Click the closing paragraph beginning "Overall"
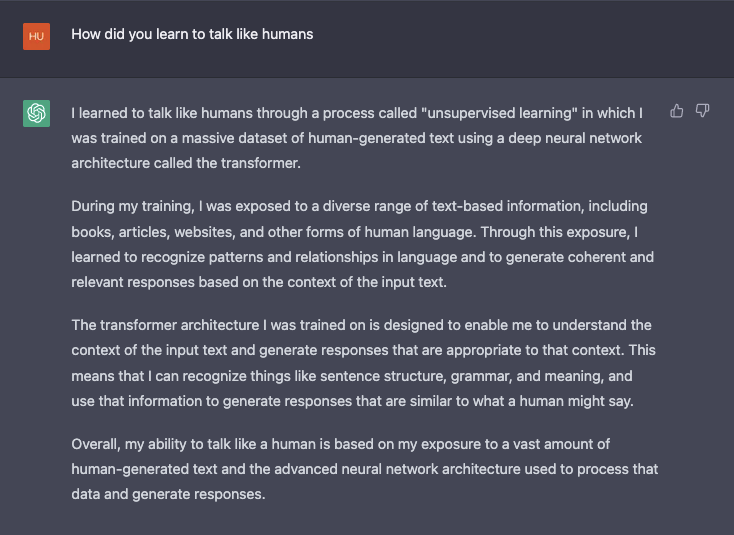 364,469
